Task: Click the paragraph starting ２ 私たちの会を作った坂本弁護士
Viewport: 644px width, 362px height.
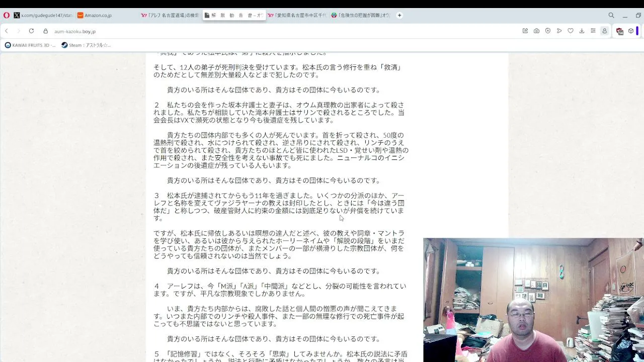Action: point(279,113)
